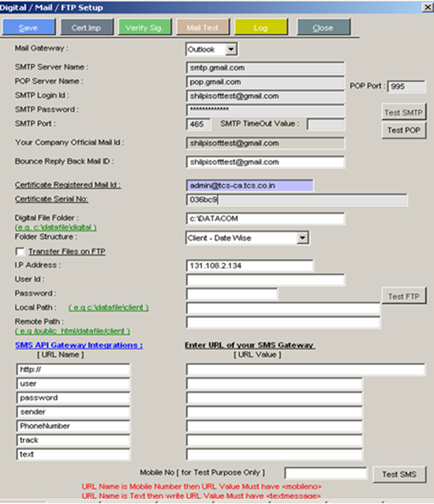Click the Test SMTP button
Image resolution: width=434 pixels, height=504 pixels.
[x=404, y=112]
